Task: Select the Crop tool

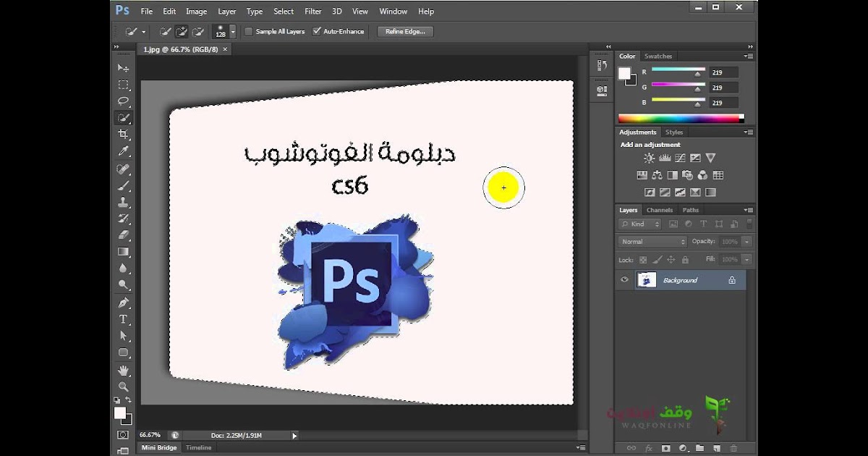Action: point(124,135)
